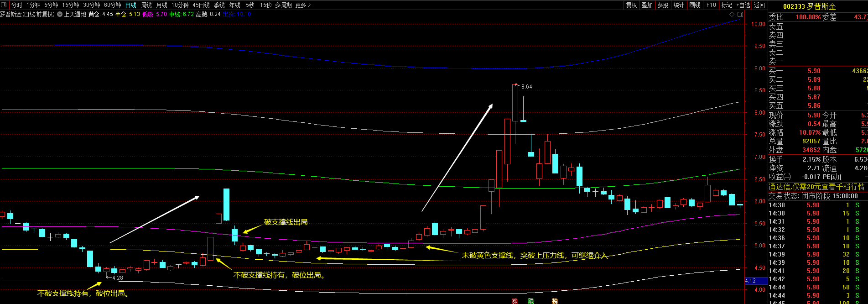Select the 周线 weekly chart tab
868x304 pixels.
click(146, 5)
